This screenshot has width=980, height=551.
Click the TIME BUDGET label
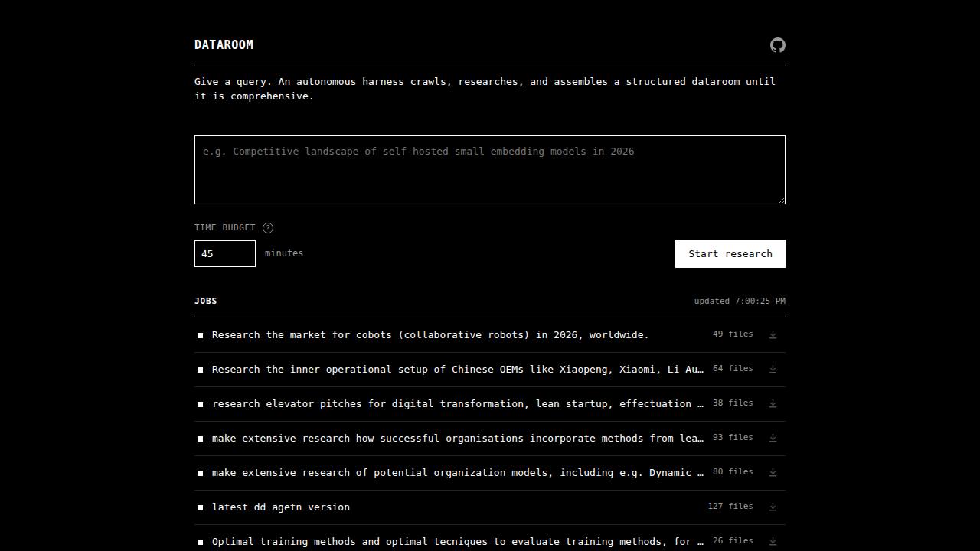[x=225, y=227]
